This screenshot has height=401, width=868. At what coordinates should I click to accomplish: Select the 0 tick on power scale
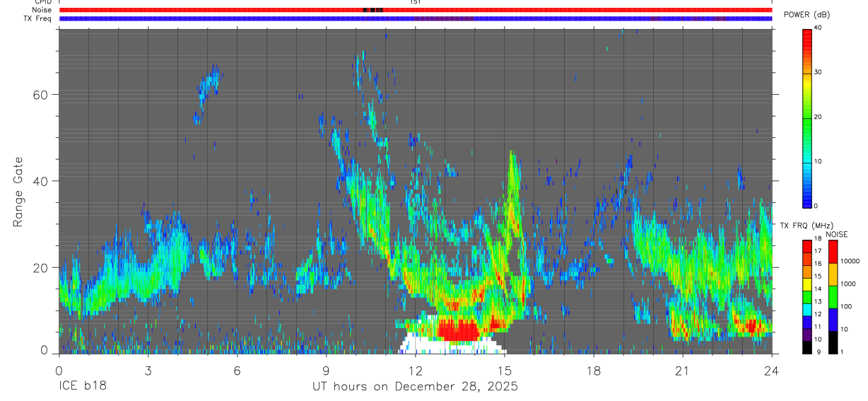(816, 206)
